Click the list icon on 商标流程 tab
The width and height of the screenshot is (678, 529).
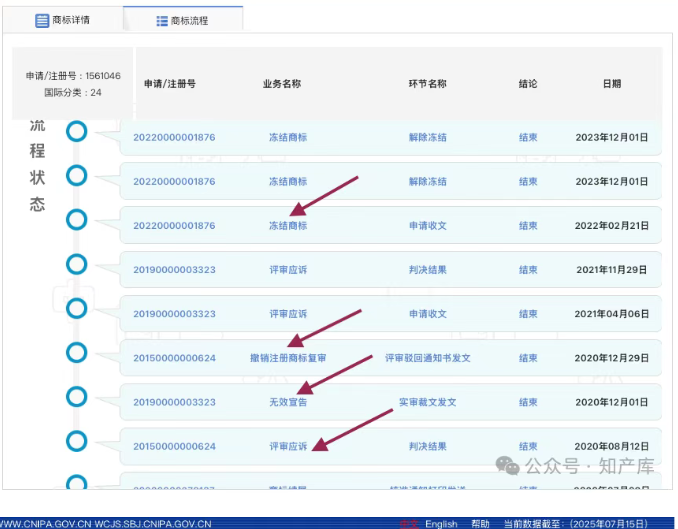coord(162,21)
